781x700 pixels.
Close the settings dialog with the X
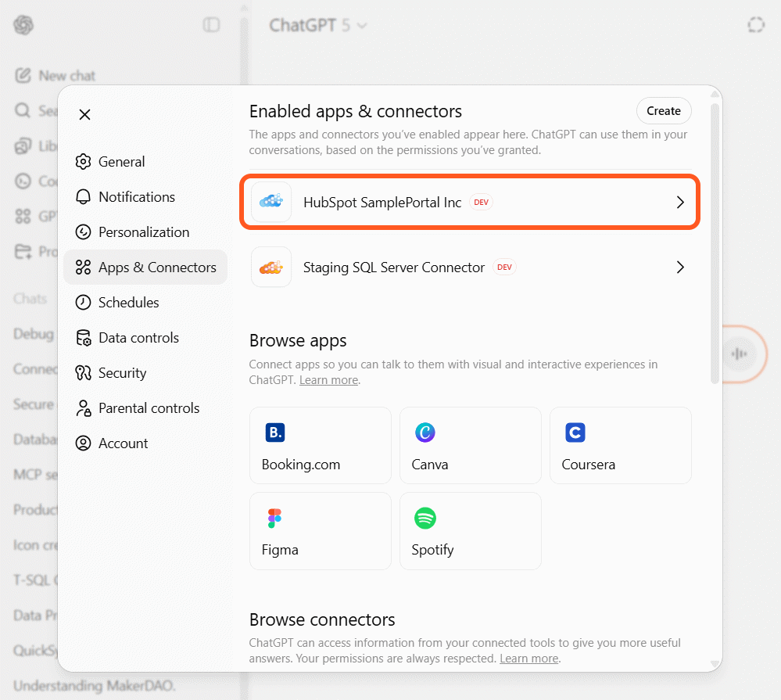pos(84,113)
